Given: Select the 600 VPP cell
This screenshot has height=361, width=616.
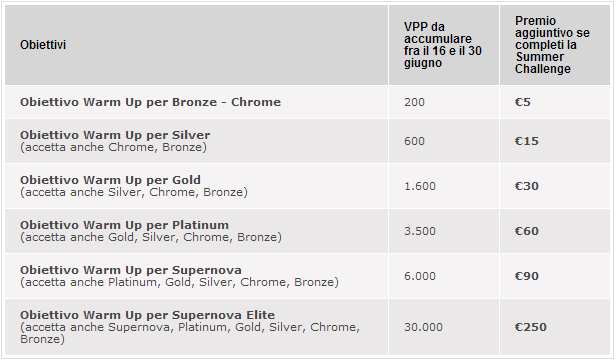Looking at the screenshot, I should (x=444, y=141).
